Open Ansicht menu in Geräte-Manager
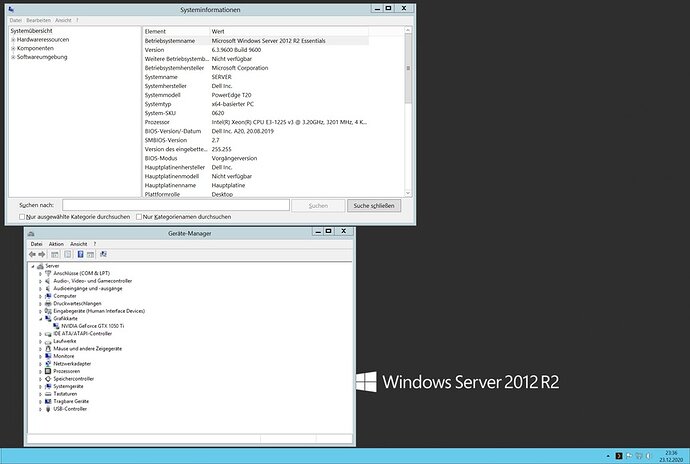The height and width of the screenshot is (464, 690). tap(79, 244)
